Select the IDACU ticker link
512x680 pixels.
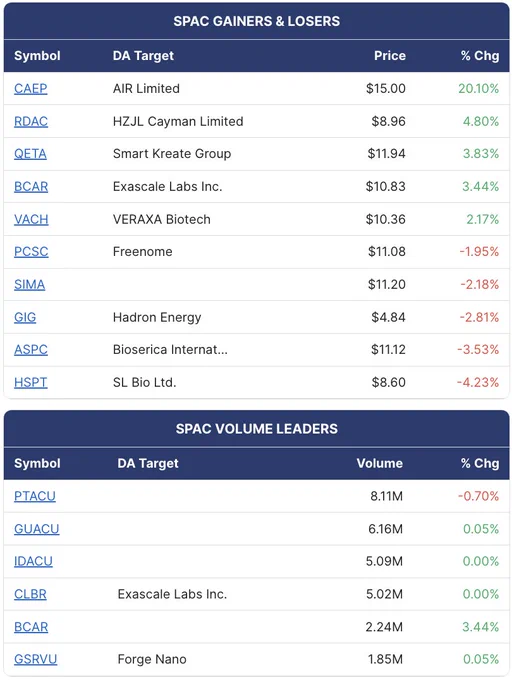point(33,561)
